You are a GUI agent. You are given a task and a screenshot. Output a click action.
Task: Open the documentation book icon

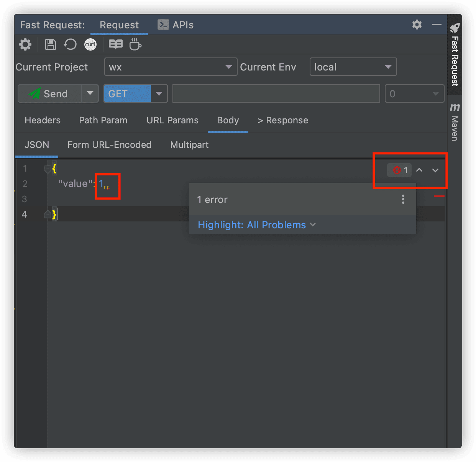(115, 44)
